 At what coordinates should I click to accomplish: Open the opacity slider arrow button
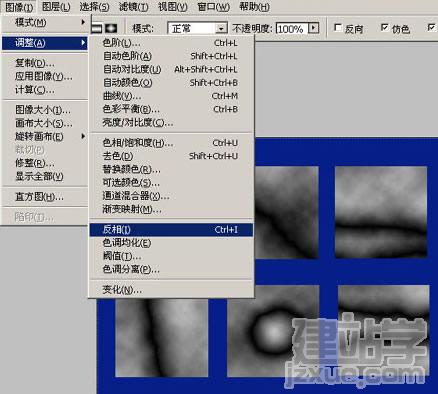click(x=313, y=28)
